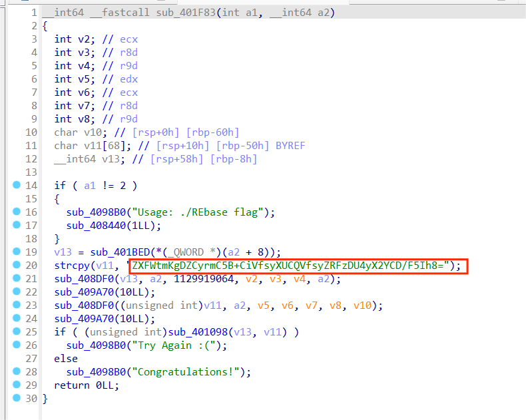Screen dimensions: 526x420
Task: Jump to sub_408DF0 on line 21
Action: [84, 279]
